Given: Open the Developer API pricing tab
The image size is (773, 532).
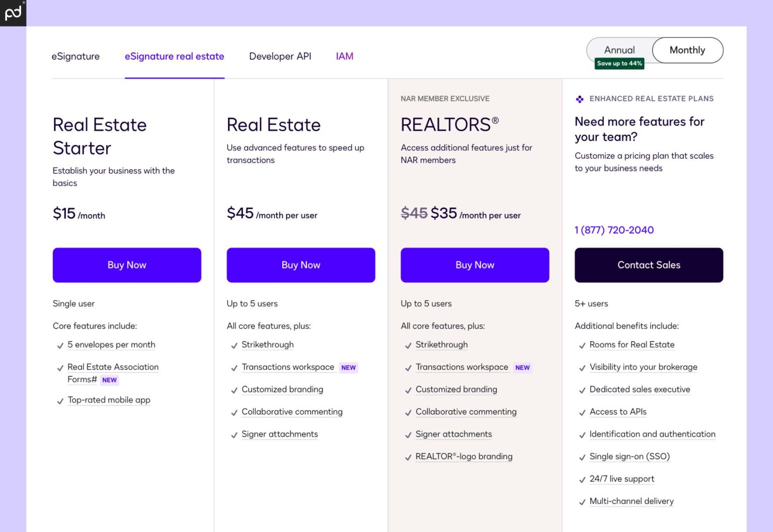Looking at the screenshot, I should point(280,56).
